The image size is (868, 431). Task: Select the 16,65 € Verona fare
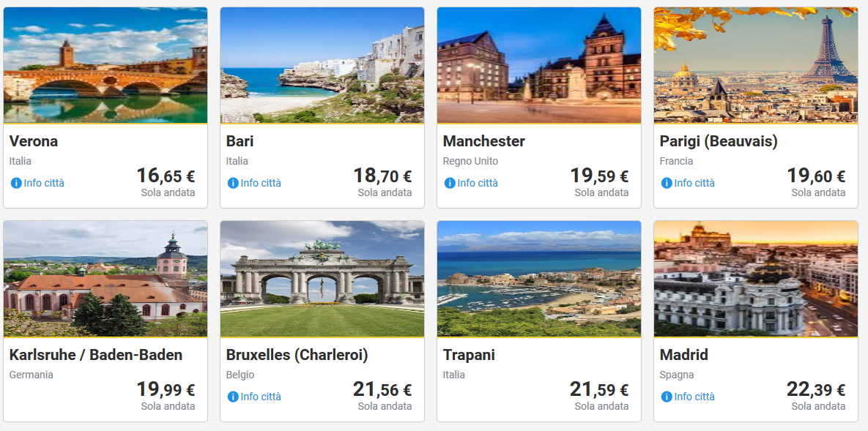pyautogui.click(x=166, y=176)
